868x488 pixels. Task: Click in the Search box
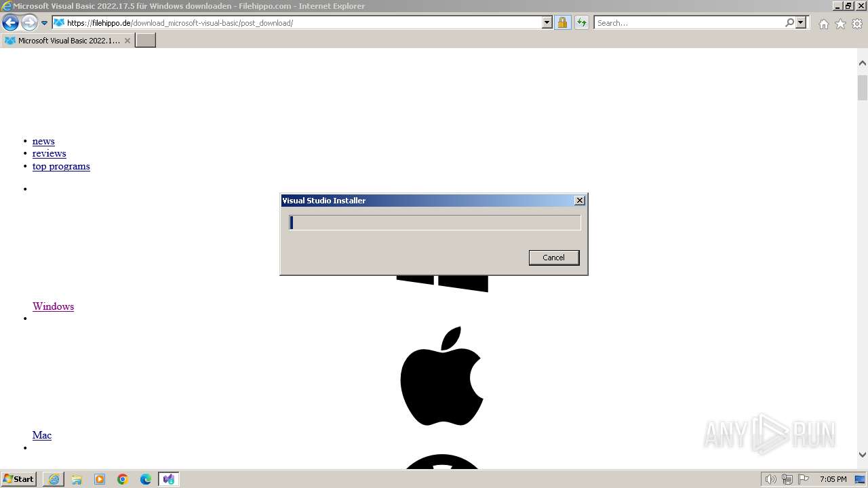tap(688, 23)
